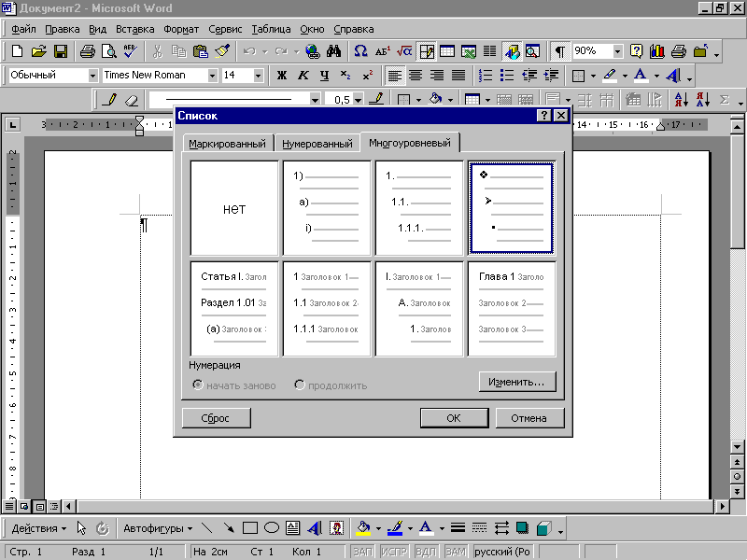Open an existing file with folder icon
Image resolution: width=747 pixels, height=560 pixels.
pyautogui.click(x=39, y=51)
